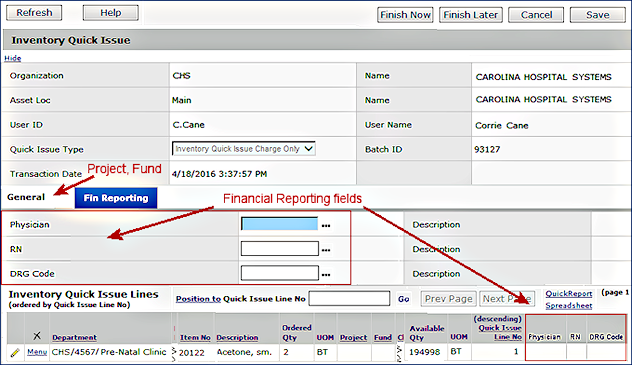Open the DRG Code lookup ellipsis
The height and width of the screenshot is (365, 632).
click(x=326, y=275)
